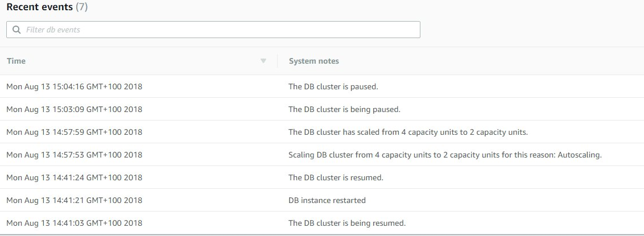
Task: Select the 14:41:03 event timestamp
Action: point(75,223)
